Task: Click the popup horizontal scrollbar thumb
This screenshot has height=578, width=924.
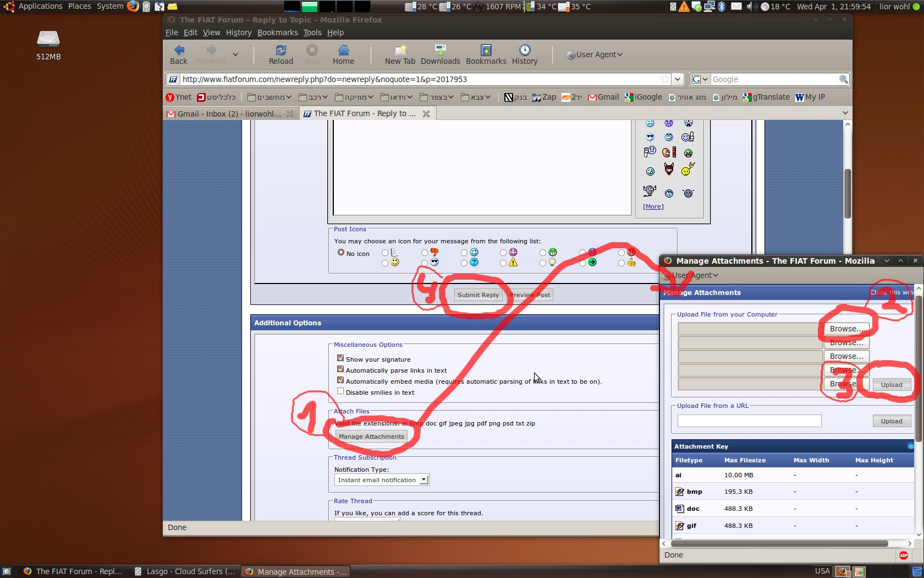Action: 778,543
